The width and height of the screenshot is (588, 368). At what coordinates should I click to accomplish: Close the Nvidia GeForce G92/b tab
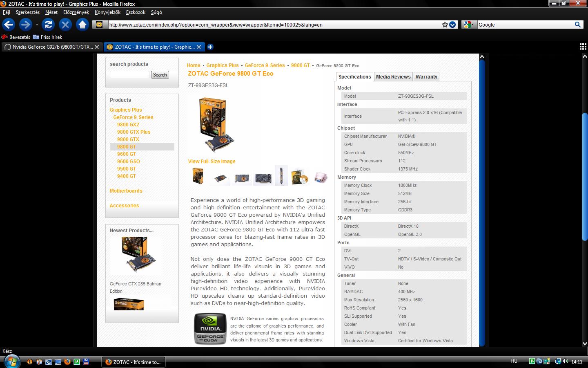coord(97,47)
